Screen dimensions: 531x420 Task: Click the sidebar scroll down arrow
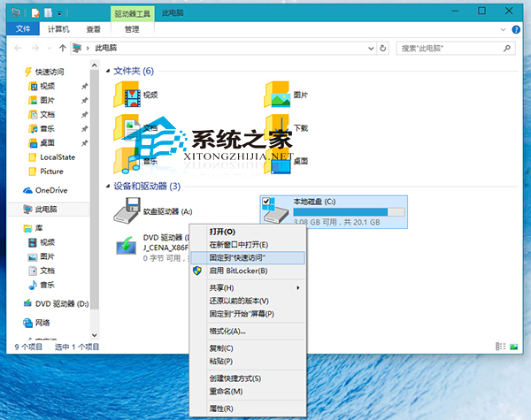click(x=95, y=335)
